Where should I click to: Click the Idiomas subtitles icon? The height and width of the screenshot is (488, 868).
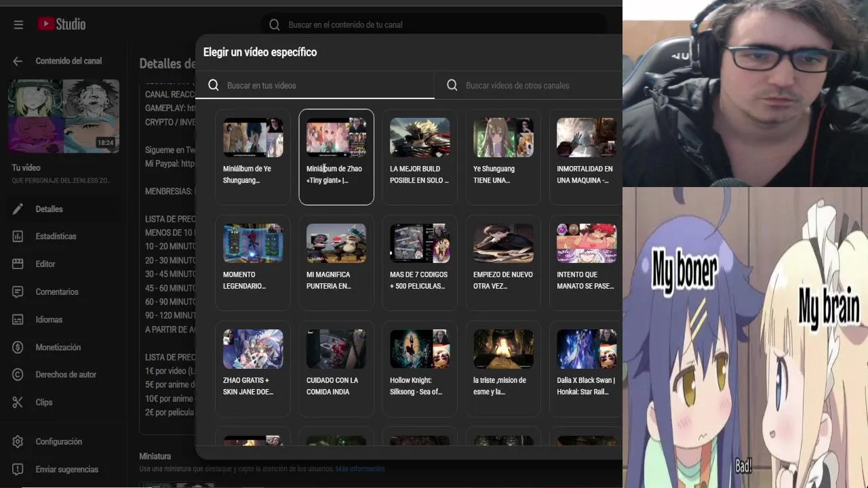(x=18, y=320)
